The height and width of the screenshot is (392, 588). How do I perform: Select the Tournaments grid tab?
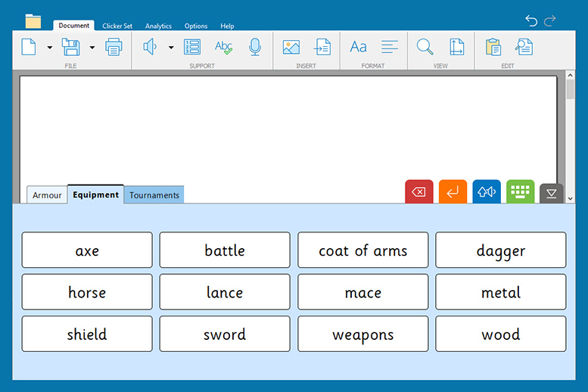[x=154, y=195]
